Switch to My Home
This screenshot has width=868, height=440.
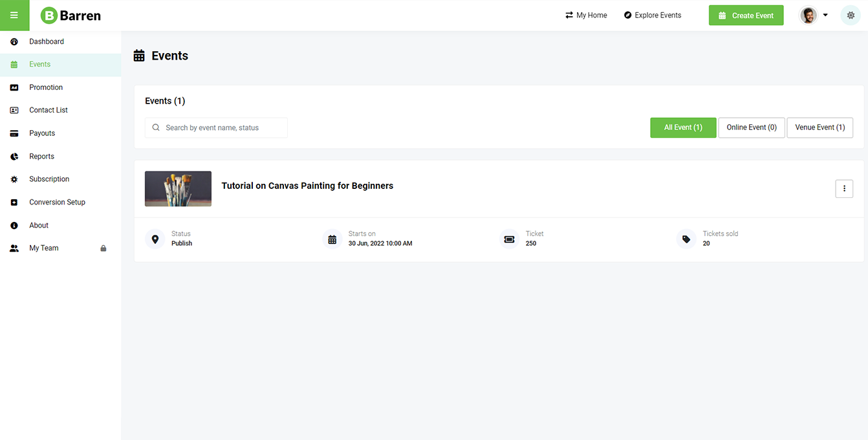coord(586,16)
